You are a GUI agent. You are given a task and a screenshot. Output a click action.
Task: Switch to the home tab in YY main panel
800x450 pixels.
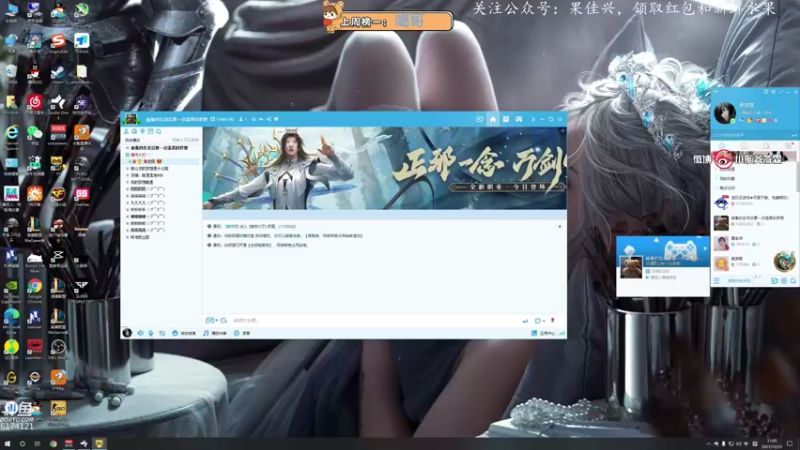point(721,146)
